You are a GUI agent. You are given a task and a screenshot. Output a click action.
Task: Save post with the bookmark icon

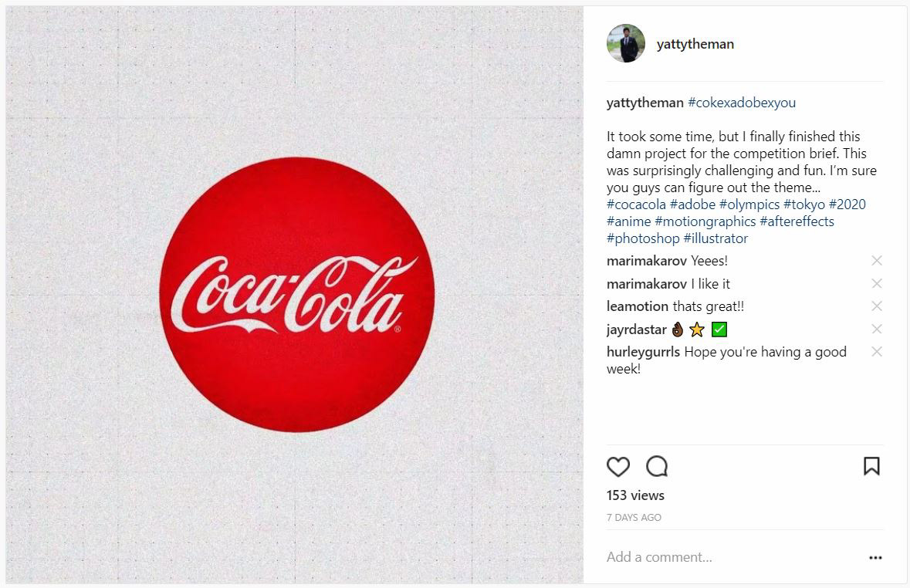point(871,467)
